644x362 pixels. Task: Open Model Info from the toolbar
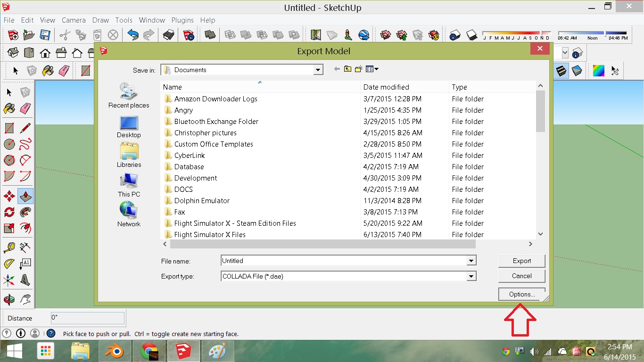tap(189, 35)
